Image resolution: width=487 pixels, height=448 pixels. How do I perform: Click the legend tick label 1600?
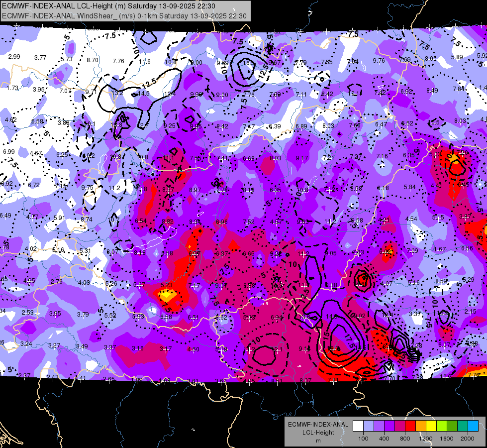pos(447,439)
